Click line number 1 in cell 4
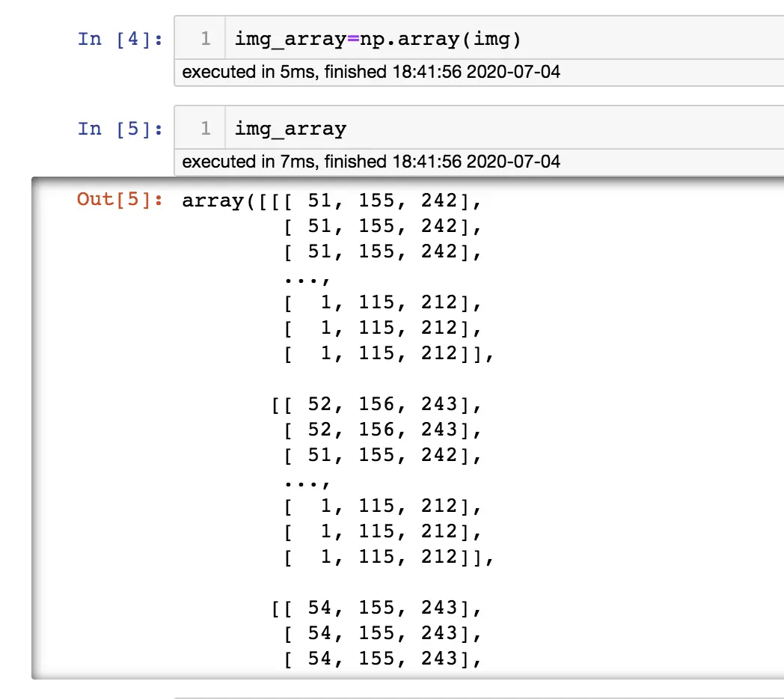The width and height of the screenshot is (784, 699). (x=206, y=39)
